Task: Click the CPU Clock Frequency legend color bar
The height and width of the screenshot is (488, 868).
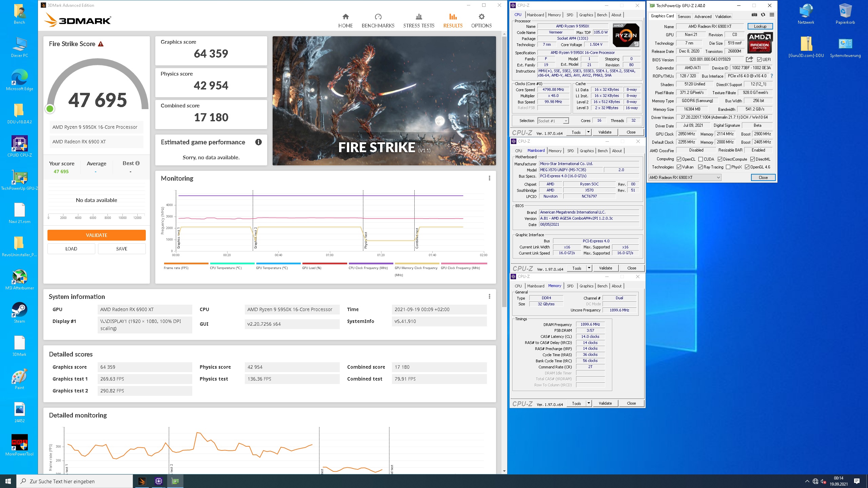Action: coord(371,263)
